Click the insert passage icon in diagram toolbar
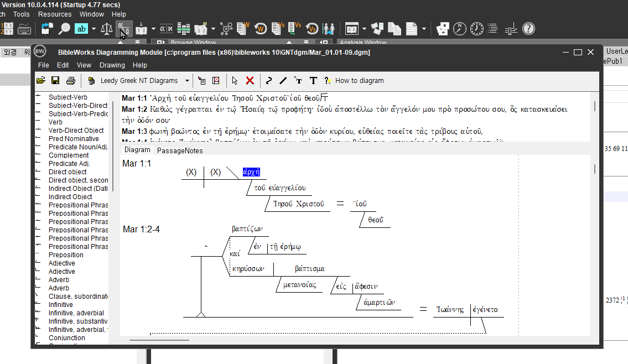The image size is (628, 364). 201,80
